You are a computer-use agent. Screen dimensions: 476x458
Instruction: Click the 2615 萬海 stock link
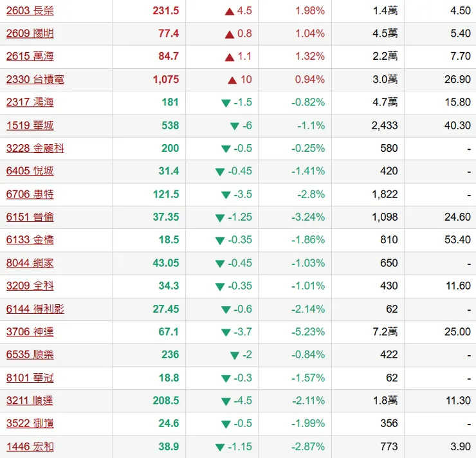pos(30,57)
